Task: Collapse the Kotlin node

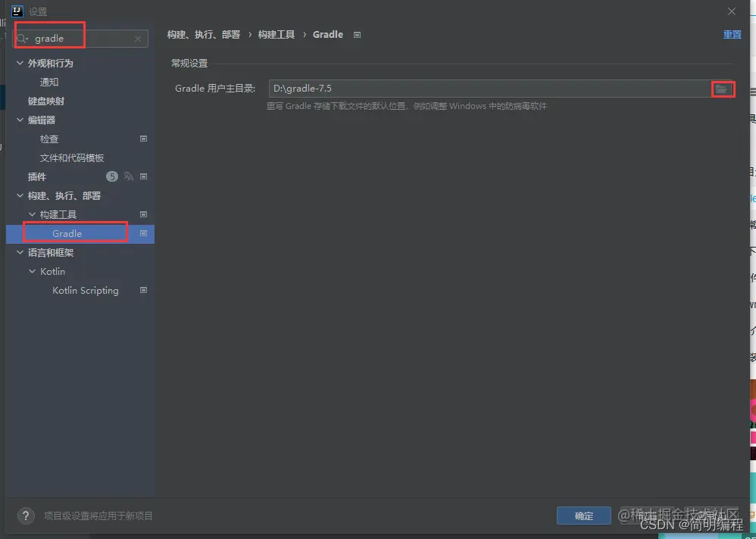Action: pyautogui.click(x=33, y=271)
